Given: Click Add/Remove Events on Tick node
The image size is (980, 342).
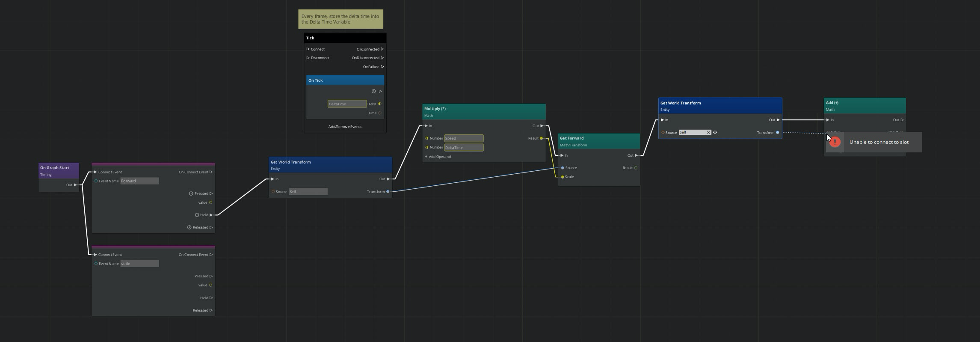Looking at the screenshot, I should (x=345, y=127).
